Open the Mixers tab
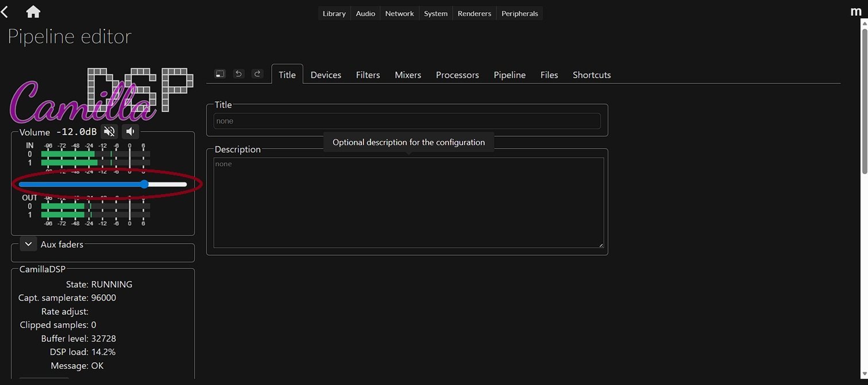868x385 pixels. [x=408, y=75]
